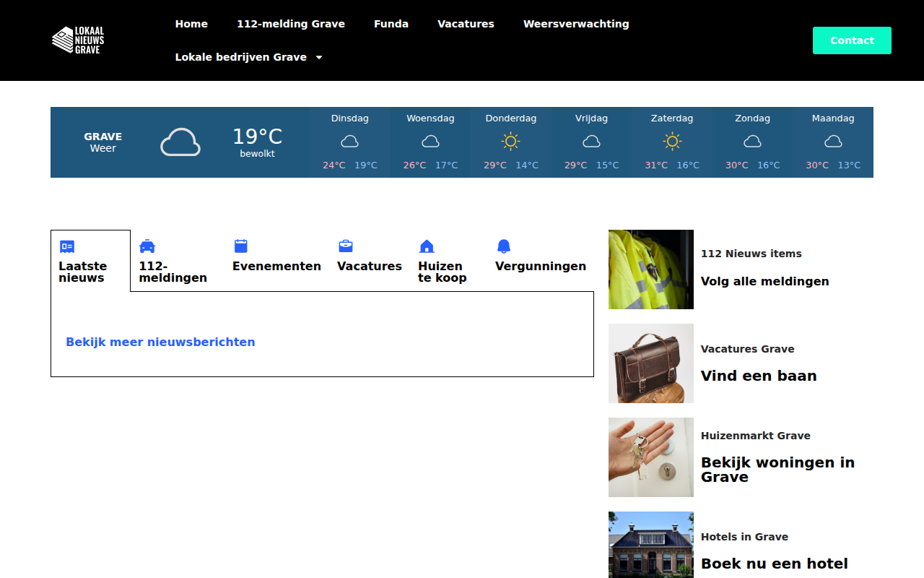This screenshot has width=924, height=578.
Task: Go to Funda in the navigation
Action: pyautogui.click(x=391, y=24)
